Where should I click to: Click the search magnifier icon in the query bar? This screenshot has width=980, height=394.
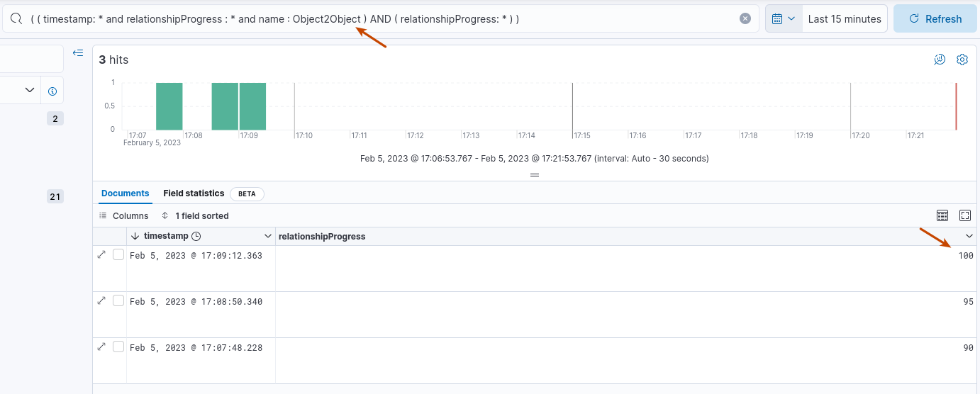pyautogui.click(x=16, y=19)
